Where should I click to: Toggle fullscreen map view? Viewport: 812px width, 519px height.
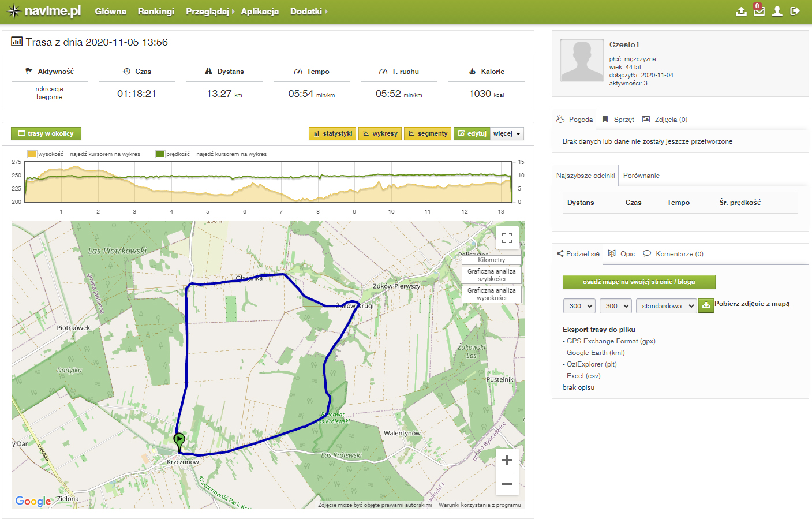(x=507, y=238)
